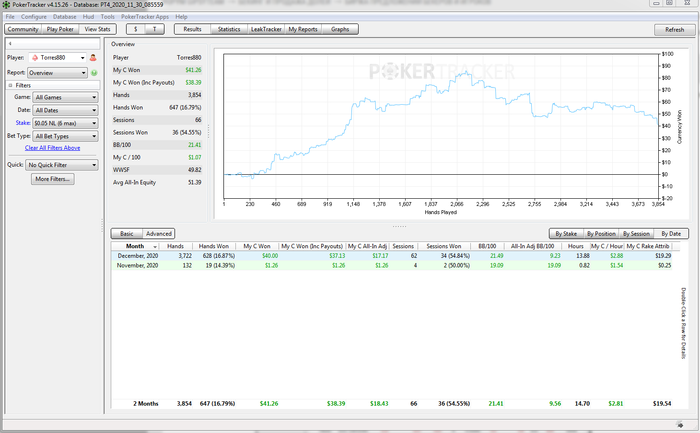The width and height of the screenshot is (700, 433).
Task: Sort by Hands Won column header
Action: 214,246
